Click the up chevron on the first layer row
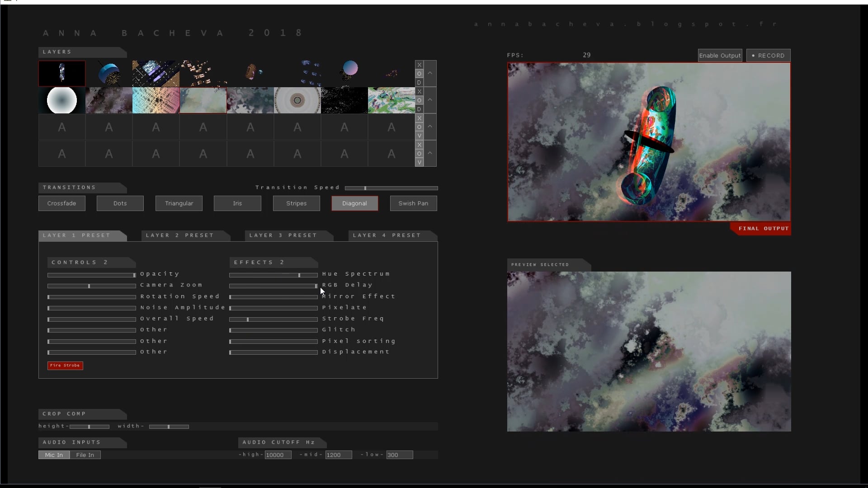868x488 pixels. point(430,73)
